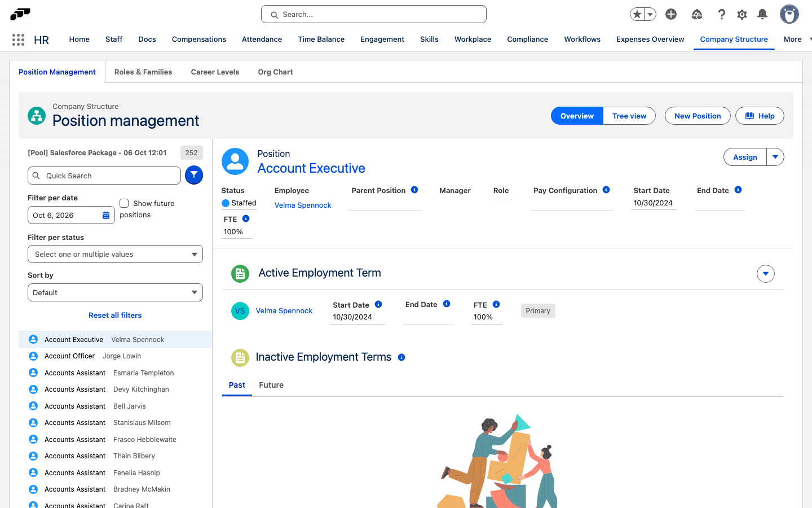
Task: Click the Inactive Employment Terms info icon
Action: pos(401,357)
